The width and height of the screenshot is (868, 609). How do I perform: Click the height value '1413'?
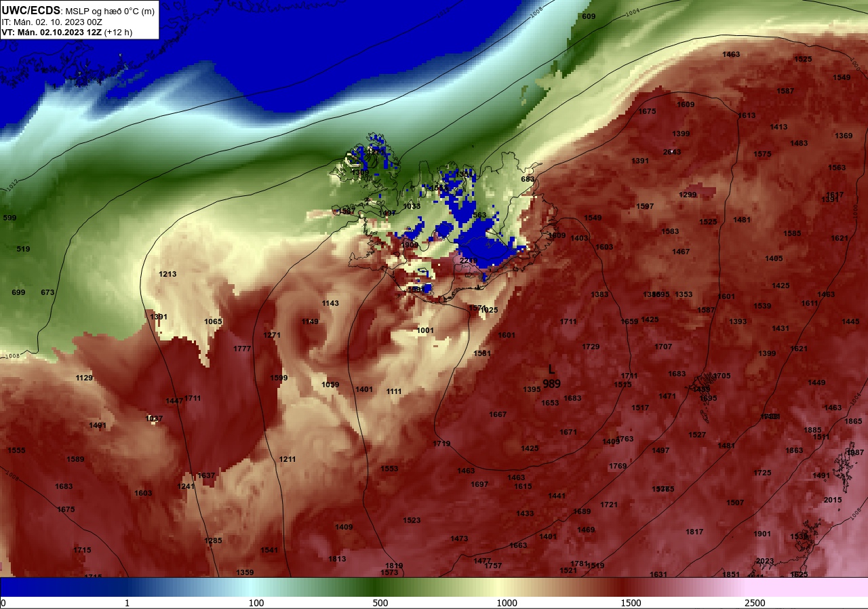coord(778,127)
